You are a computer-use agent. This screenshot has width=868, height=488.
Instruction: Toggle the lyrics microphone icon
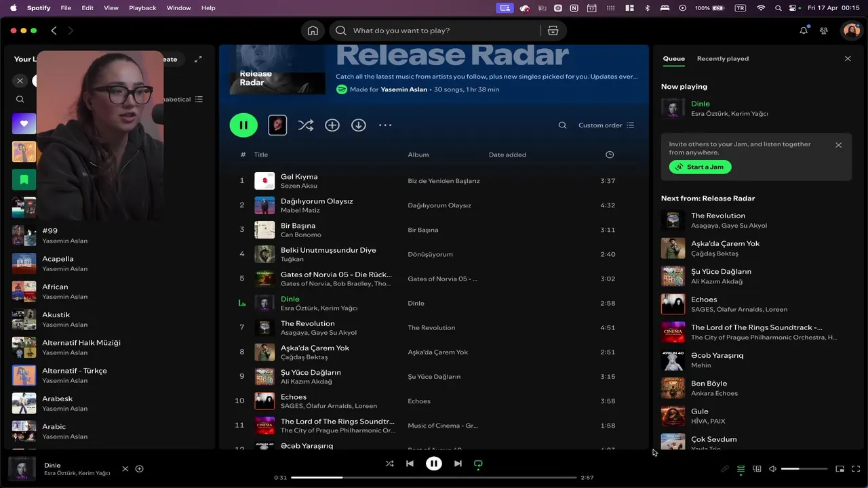(x=724, y=469)
